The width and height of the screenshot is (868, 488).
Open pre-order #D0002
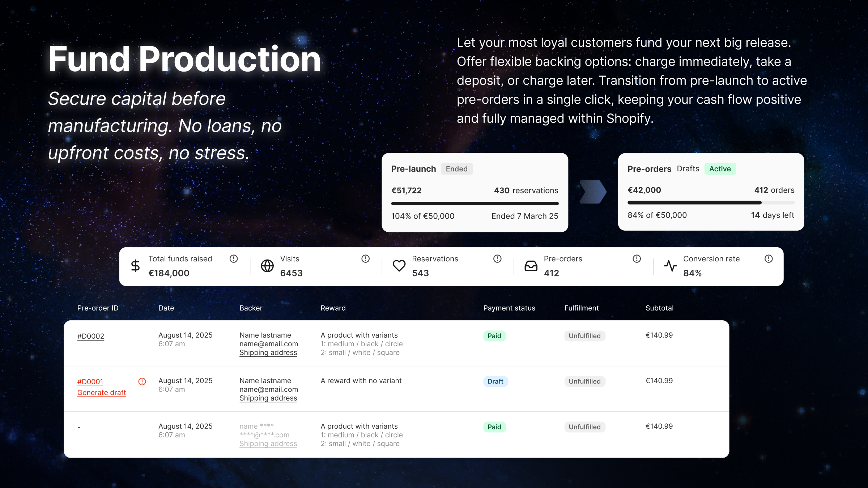(90, 335)
